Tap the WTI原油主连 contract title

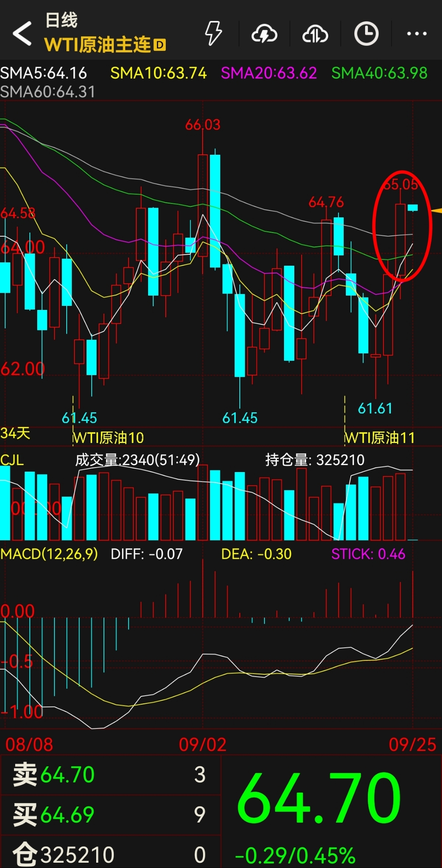coord(97,45)
